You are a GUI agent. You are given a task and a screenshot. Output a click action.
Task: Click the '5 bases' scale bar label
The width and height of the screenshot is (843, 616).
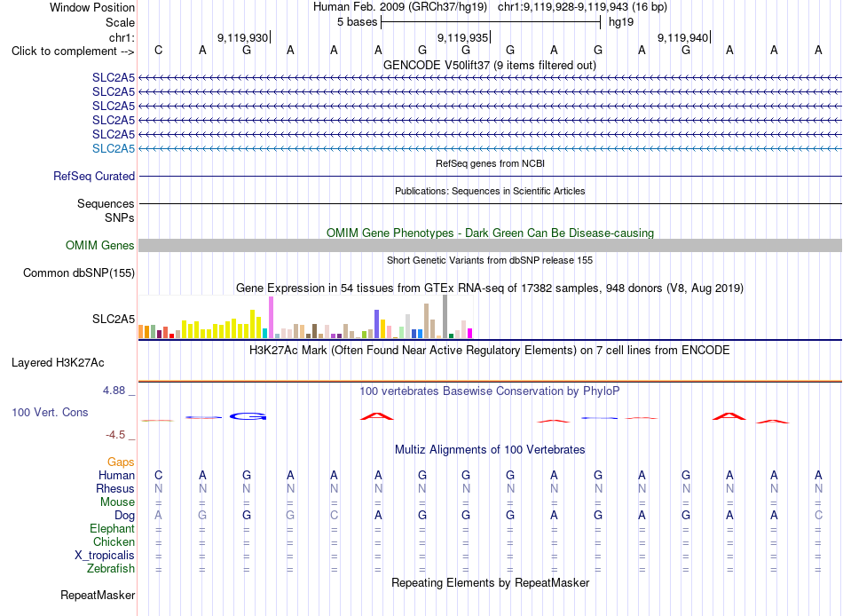click(x=357, y=22)
